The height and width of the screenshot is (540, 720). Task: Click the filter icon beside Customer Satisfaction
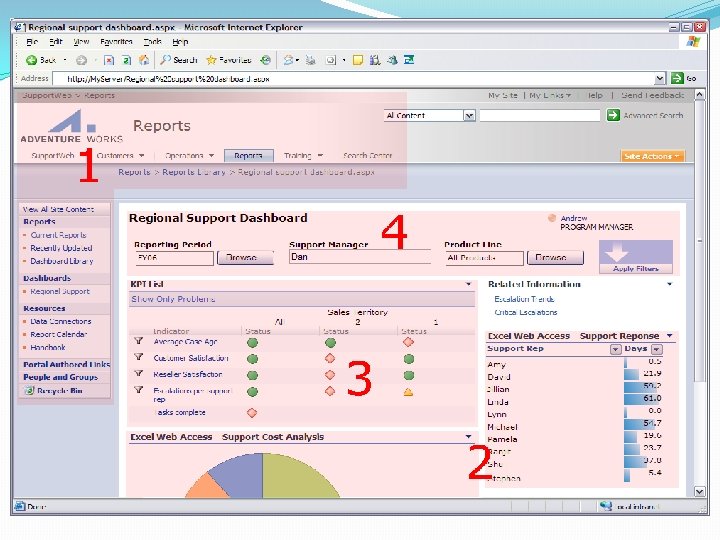point(139,357)
